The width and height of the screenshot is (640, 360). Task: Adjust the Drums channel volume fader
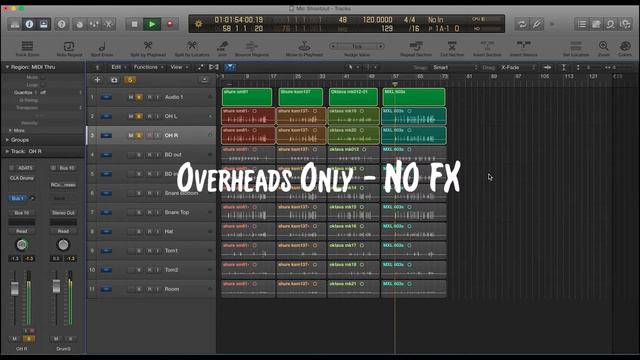pyautogui.click(x=56, y=286)
